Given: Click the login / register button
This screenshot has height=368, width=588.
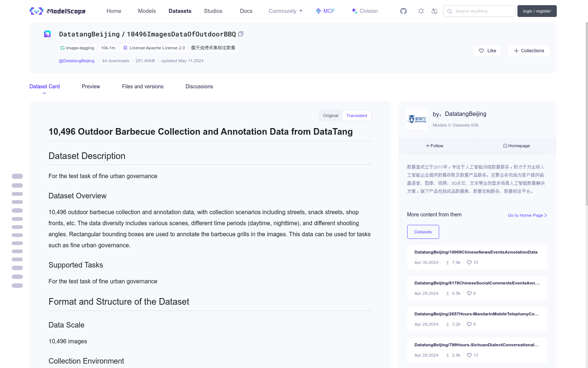Looking at the screenshot, I should (537, 11).
